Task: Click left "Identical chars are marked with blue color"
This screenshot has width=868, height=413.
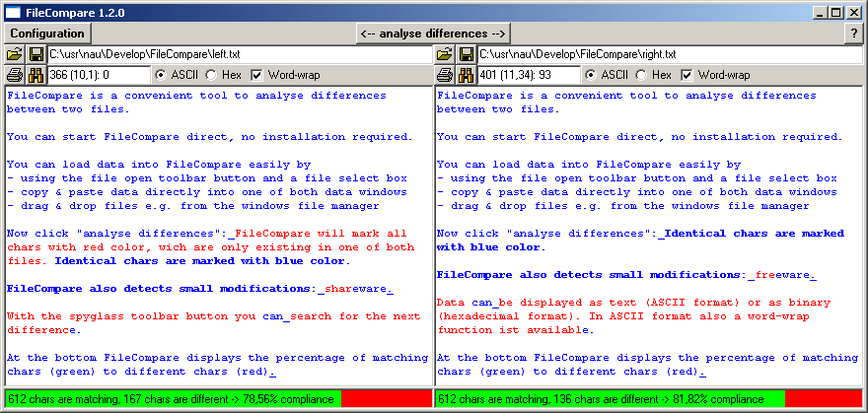Action: (x=200, y=261)
